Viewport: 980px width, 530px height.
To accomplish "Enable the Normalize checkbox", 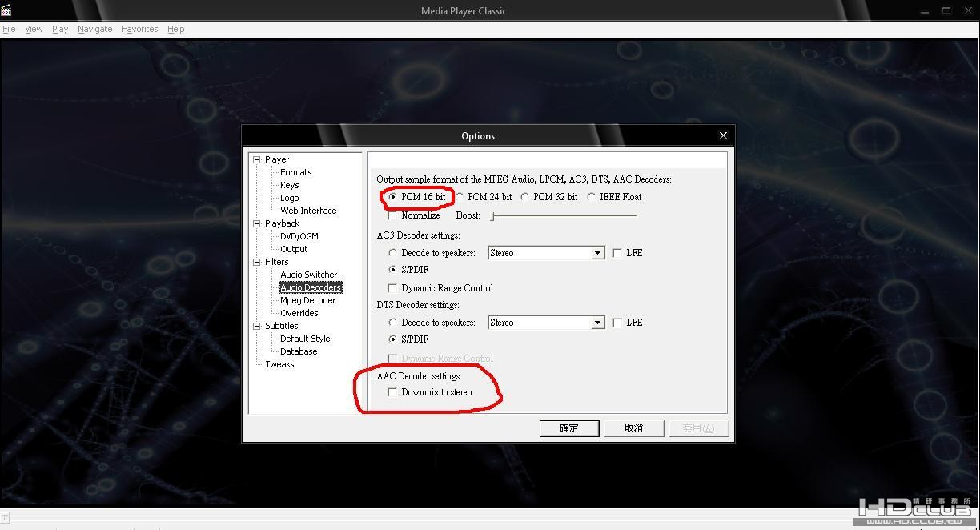I will pyautogui.click(x=392, y=215).
